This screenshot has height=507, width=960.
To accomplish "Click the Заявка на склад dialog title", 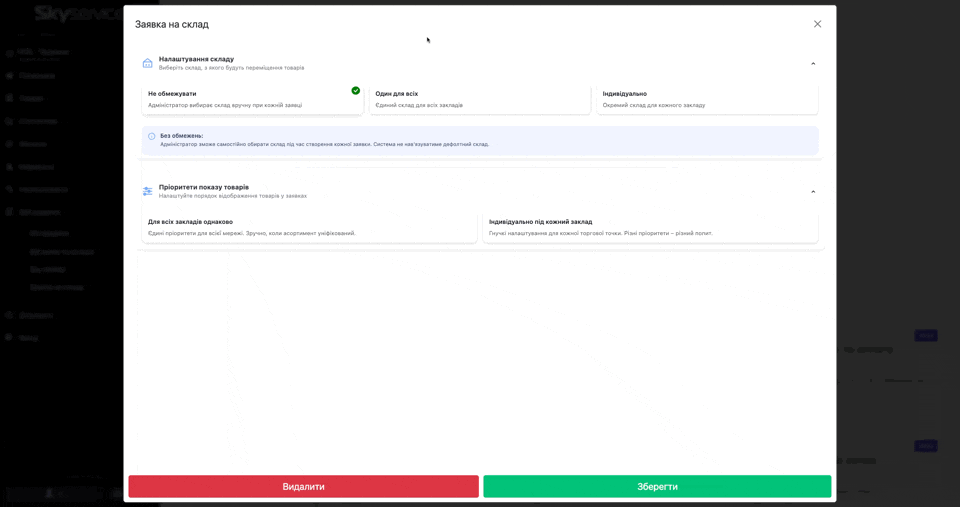I will pos(172,24).
